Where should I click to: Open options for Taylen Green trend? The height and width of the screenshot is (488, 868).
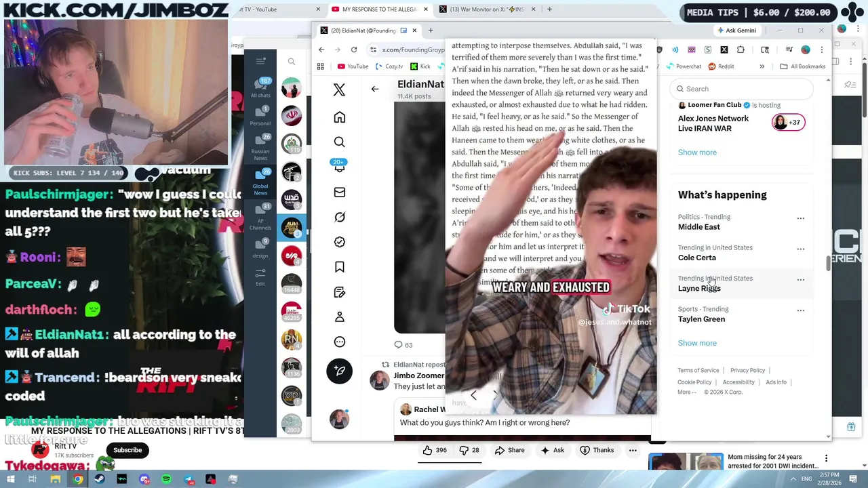[x=801, y=310]
